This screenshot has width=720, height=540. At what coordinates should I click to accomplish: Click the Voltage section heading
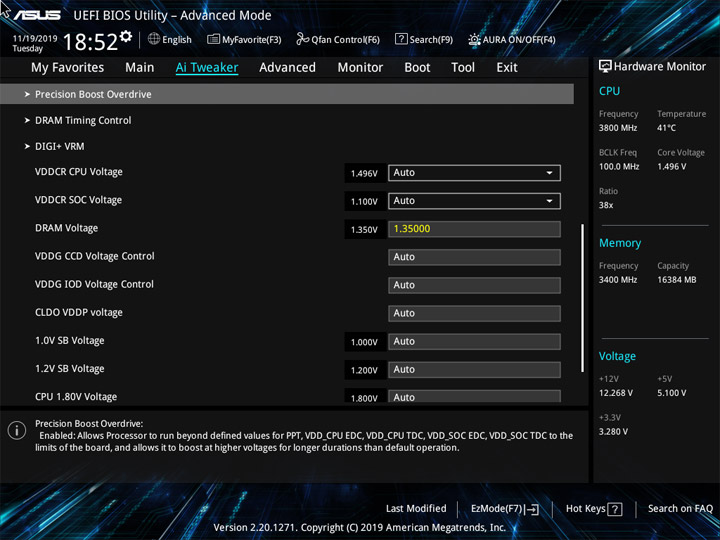pyautogui.click(x=617, y=356)
